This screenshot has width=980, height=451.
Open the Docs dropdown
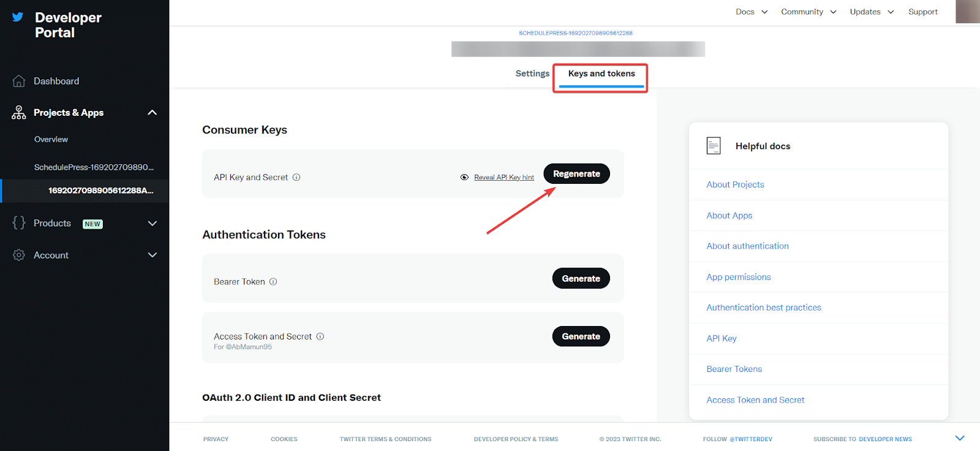click(752, 12)
